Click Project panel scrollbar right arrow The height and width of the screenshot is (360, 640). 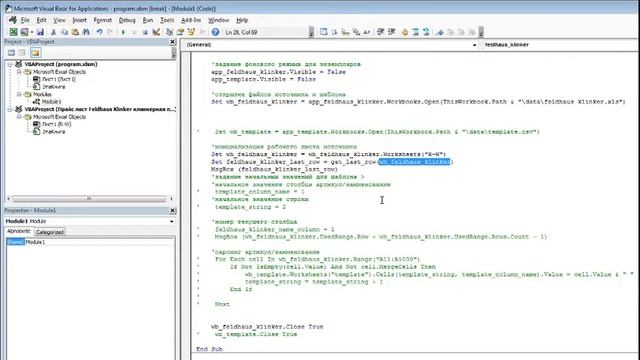point(171,199)
